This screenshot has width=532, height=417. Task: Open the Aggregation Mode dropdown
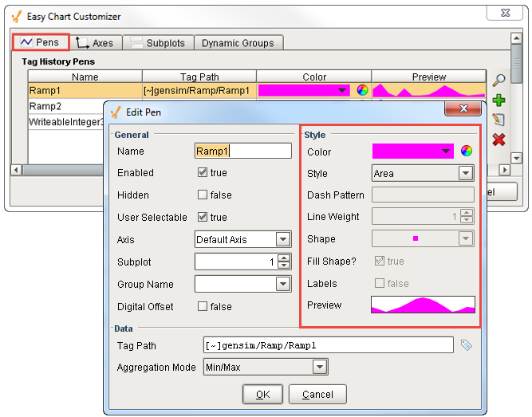(x=320, y=367)
